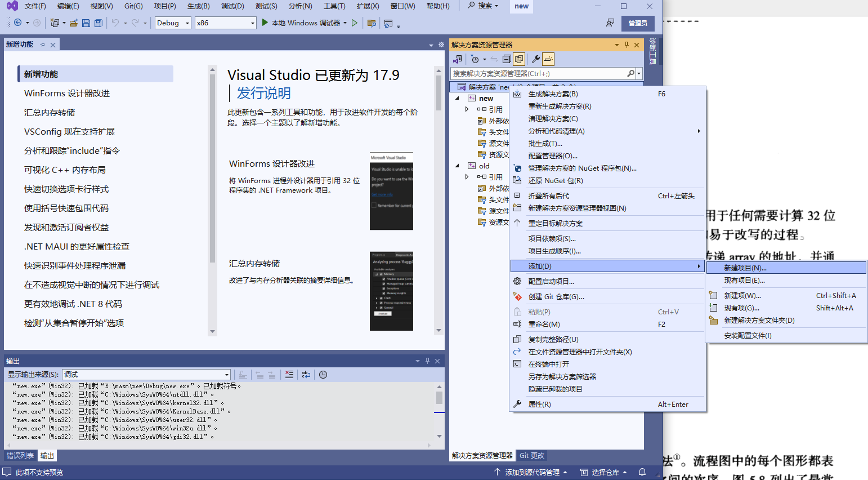868x480 pixels.
Task: Click the clock timestamp icon in Output panel
Action: tap(323, 375)
